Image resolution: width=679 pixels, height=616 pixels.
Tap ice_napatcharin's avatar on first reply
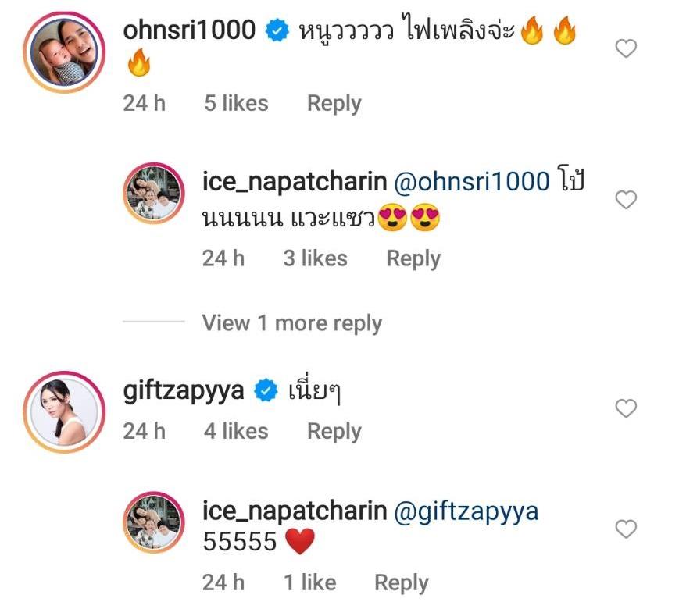tap(153, 198)
